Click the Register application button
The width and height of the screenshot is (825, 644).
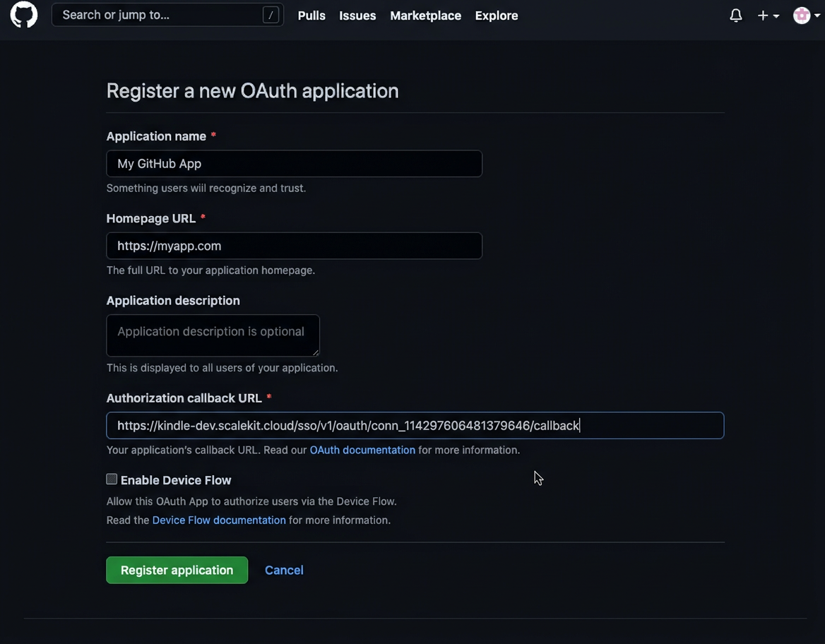177,570
